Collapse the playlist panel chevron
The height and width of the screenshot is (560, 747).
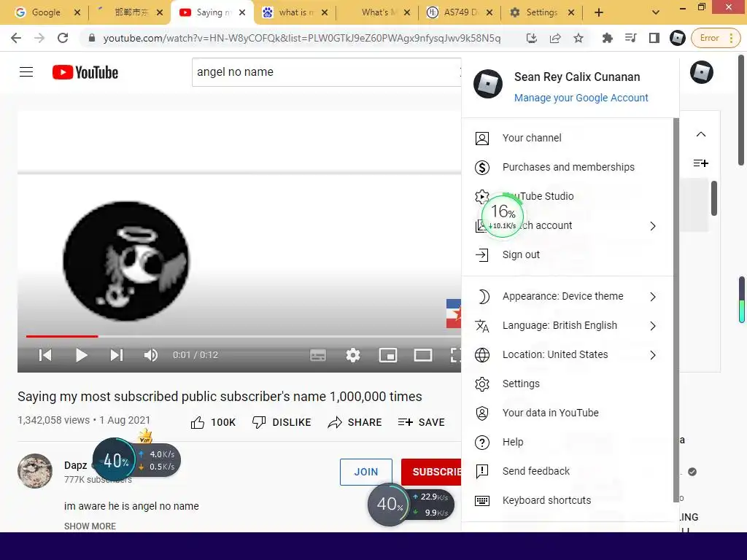(701, 134)
